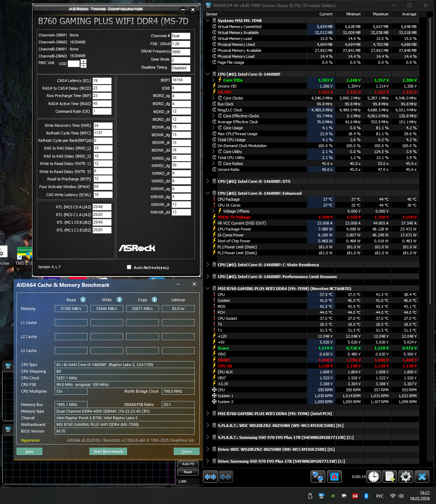Click the Memory Read result 51385 MB/s
This screenshot has height=504, width=436.
pyautogui.click(x=71, y=309)
